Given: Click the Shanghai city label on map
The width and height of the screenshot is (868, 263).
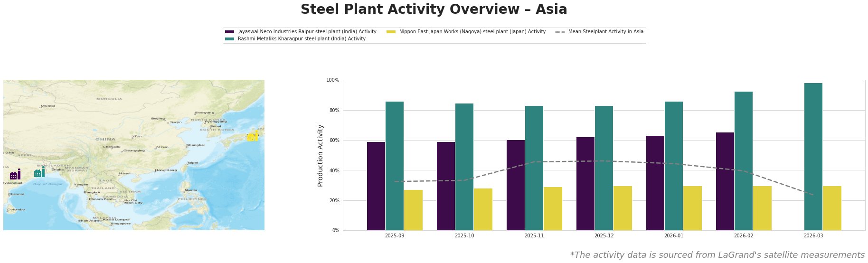Looking at the screenshot, I should coord(195,145).
